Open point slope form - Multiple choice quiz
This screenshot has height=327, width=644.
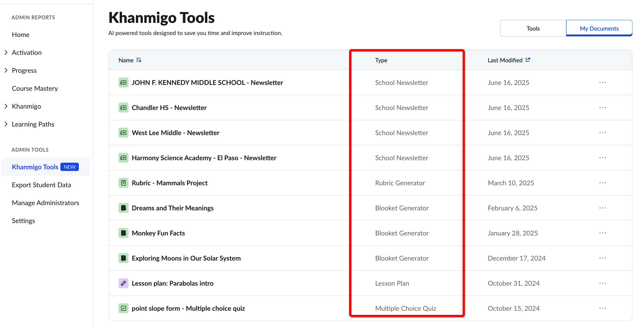[188, 308]
